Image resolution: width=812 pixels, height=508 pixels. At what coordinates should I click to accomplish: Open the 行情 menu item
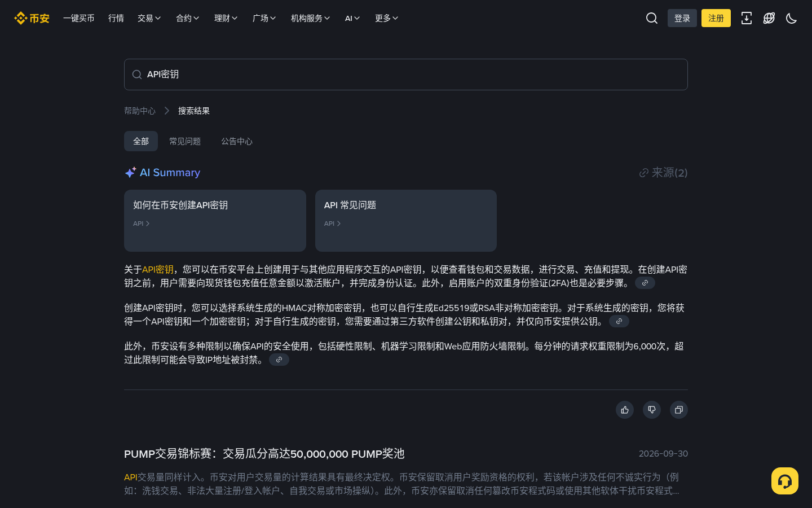click(116, 18)
